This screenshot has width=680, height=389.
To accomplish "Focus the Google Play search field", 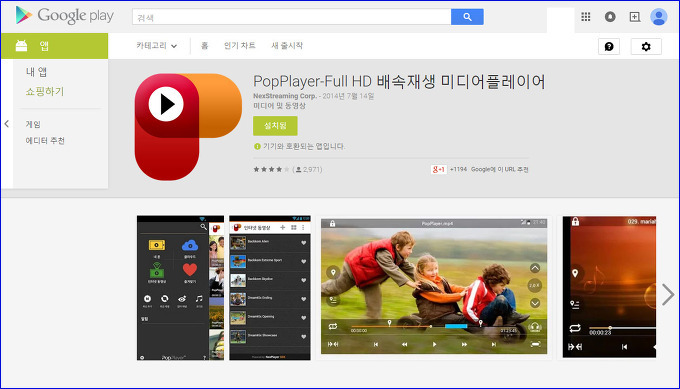I will click(x=291, y=17).
